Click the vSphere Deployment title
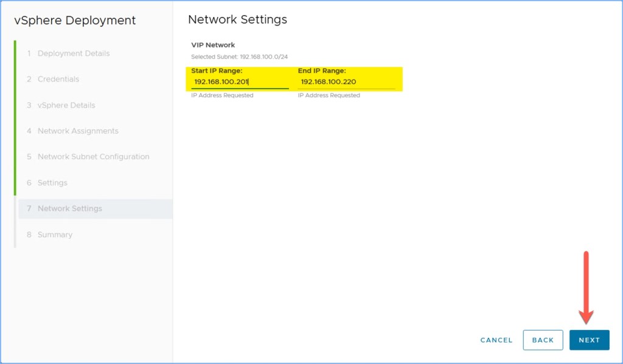 (75, 20)
